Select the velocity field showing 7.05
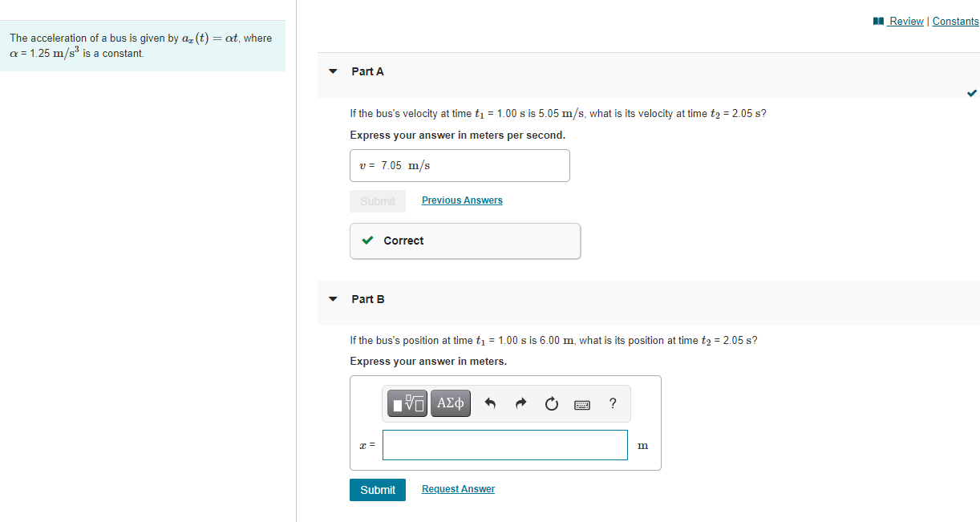The width and height of the screenshot is (980, 522). point(460,165)
